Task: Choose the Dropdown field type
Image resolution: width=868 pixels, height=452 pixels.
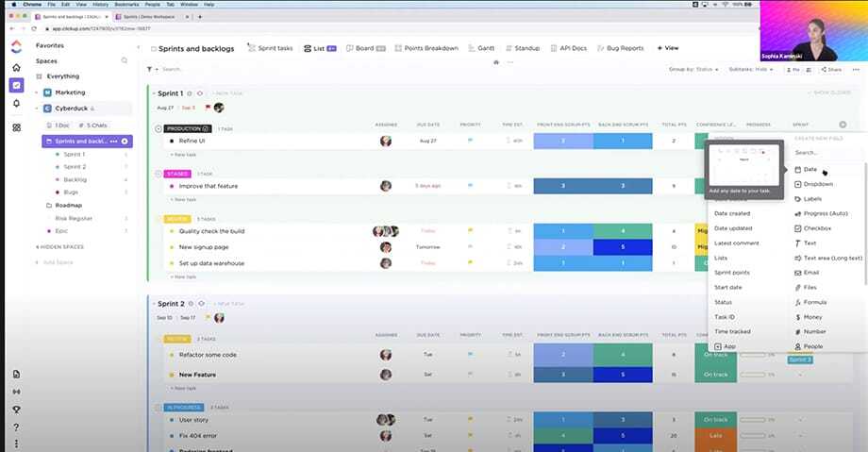Action: point(813,184)
